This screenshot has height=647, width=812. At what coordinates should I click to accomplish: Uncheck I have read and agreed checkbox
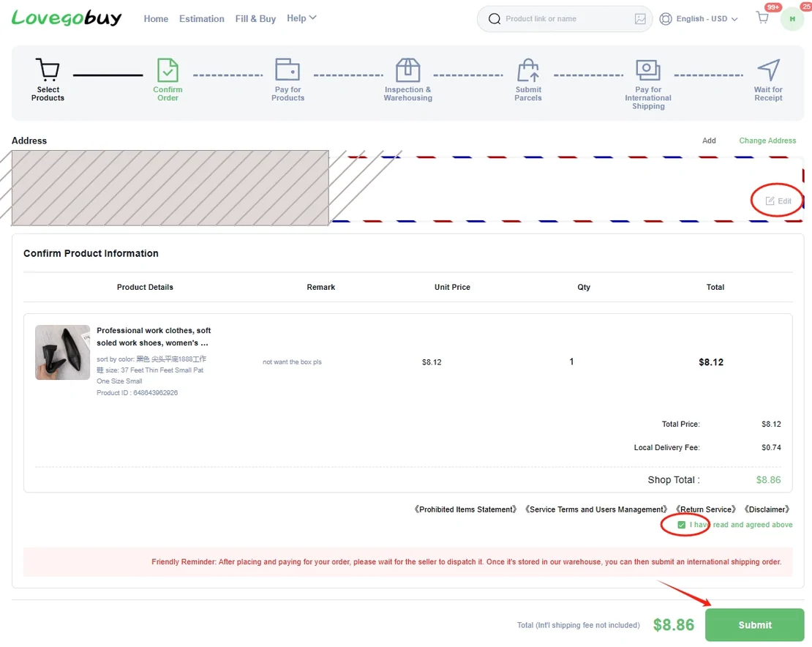pyautogui.click(x=682, y=525)
